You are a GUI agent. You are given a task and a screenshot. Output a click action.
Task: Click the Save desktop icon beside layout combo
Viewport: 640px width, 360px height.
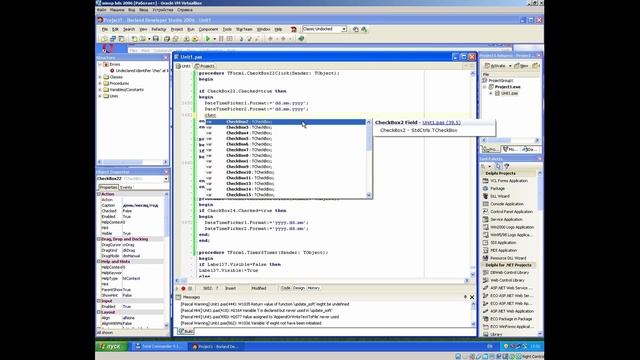tap(356, 29)
